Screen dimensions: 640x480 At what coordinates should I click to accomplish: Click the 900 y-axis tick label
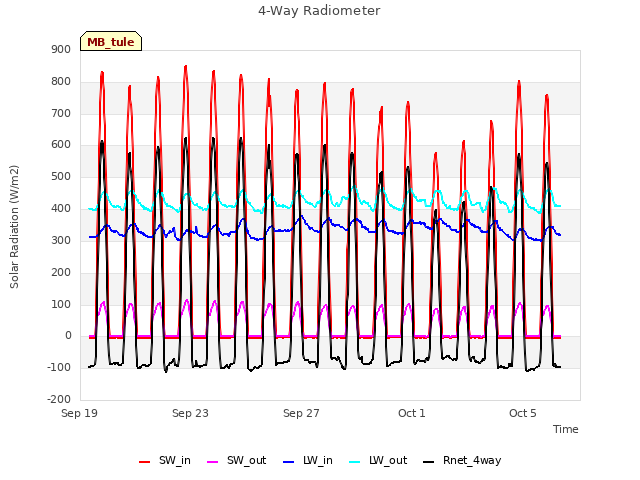(61, 49)
